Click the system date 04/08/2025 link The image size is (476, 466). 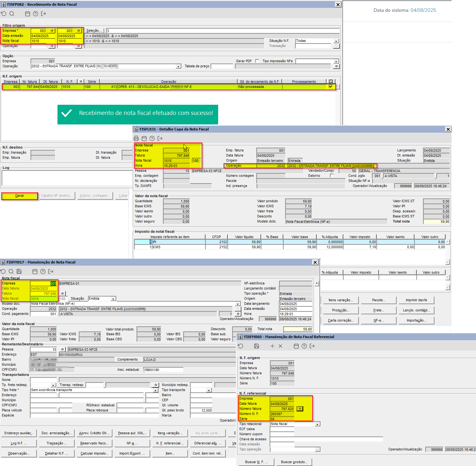(x=423, y=10)
